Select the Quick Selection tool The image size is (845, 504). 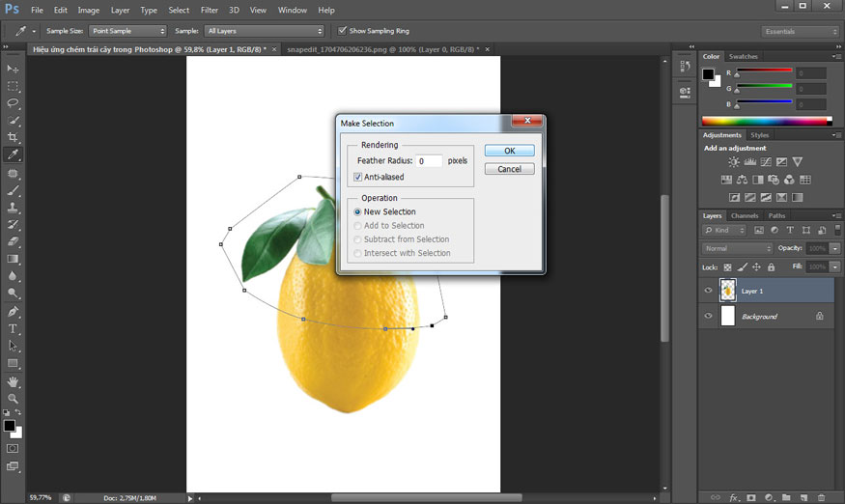13,120
